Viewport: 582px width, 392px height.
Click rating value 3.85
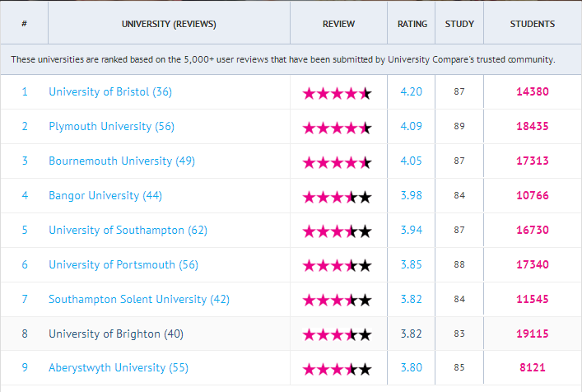coord(412,264)
